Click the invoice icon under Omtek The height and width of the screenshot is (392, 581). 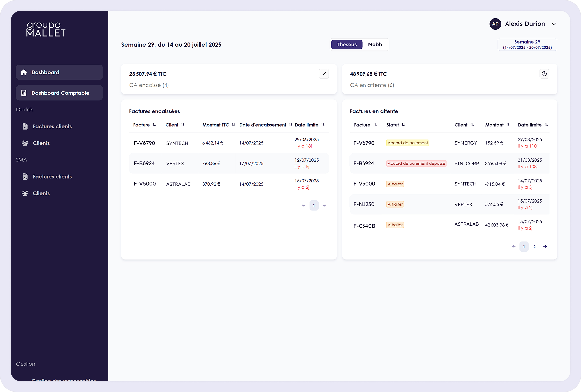(25, 126)
